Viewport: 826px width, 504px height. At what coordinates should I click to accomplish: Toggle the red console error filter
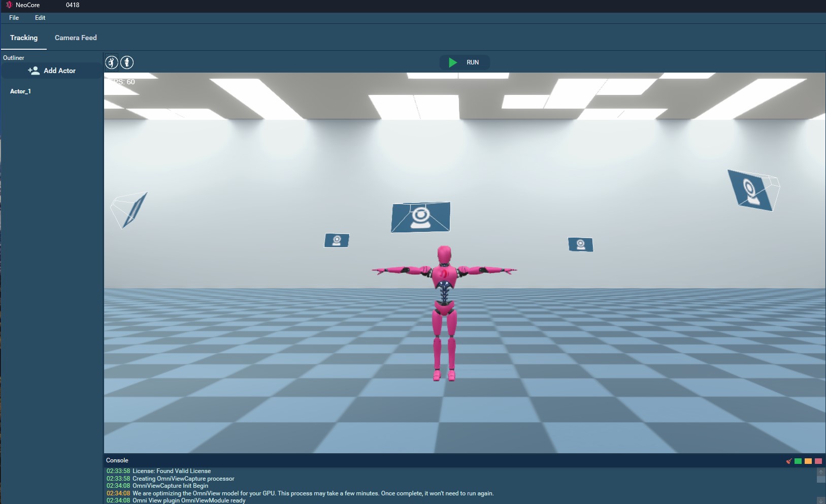[x=818, y=461]
